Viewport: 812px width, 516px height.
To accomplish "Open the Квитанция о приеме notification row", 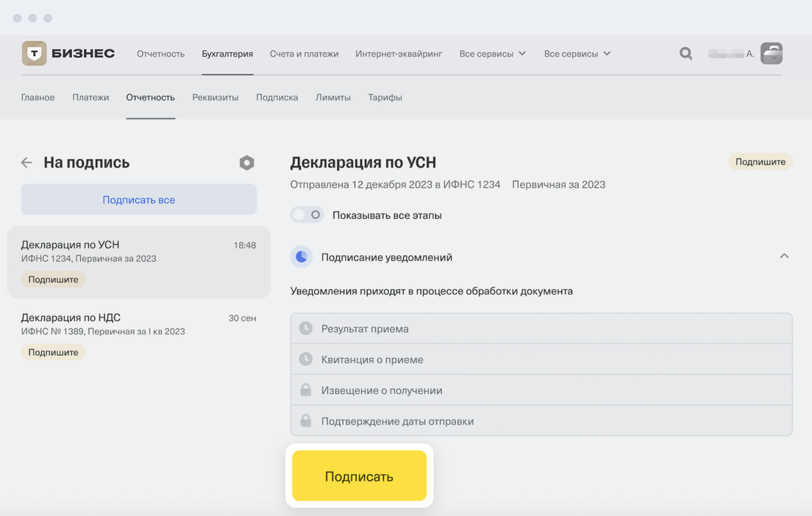I will coord(541,359).
